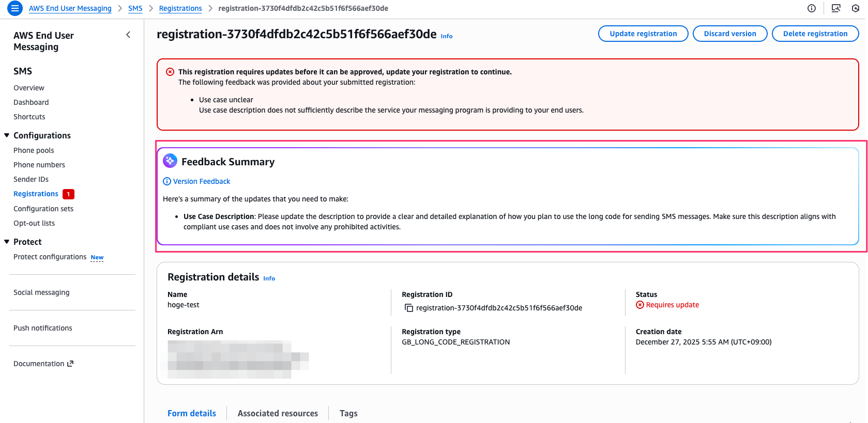Click the red notification badge beside Registrations
The image size is (868, 423).
point(68,194)
